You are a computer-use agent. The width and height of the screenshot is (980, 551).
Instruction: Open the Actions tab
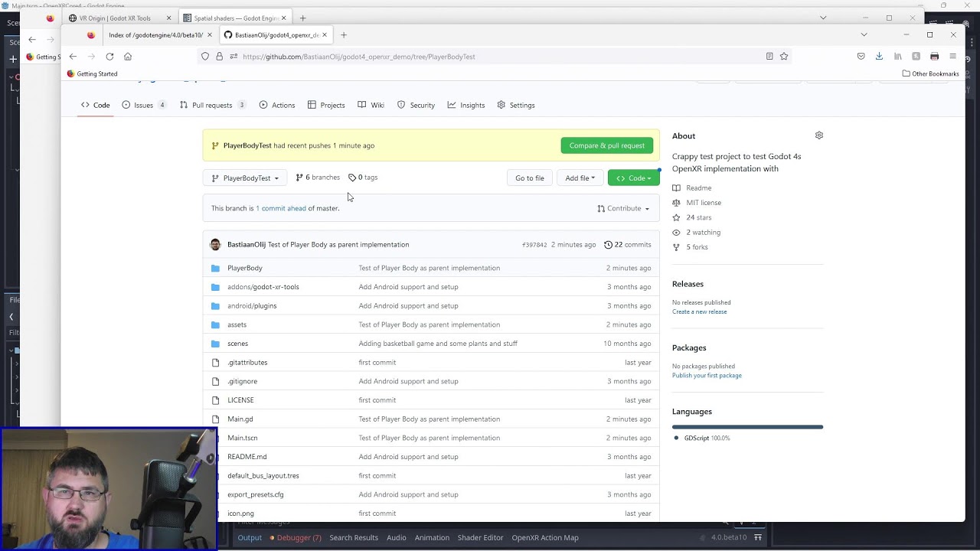(276, 105)
